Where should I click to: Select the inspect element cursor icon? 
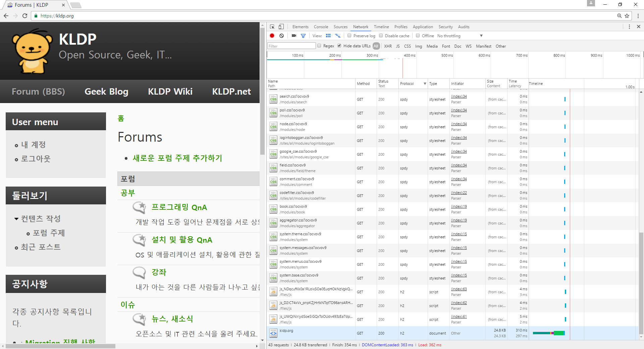coord(272,27)
